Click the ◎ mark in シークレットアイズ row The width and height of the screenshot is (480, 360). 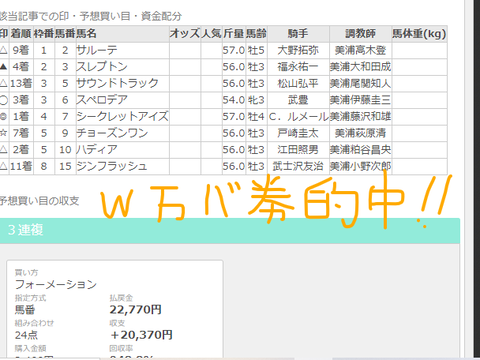coord(3,117)
